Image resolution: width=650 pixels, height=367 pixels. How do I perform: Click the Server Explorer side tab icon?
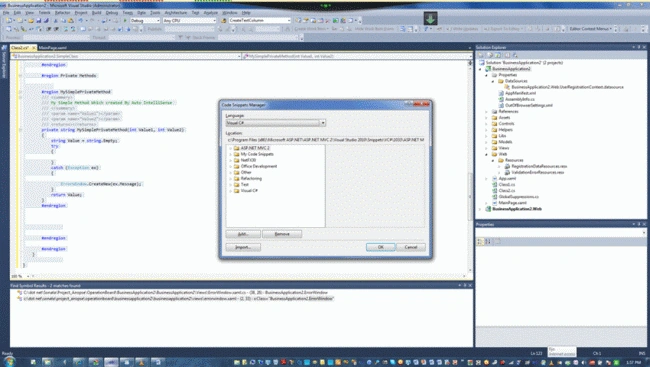tap(4, 48)
